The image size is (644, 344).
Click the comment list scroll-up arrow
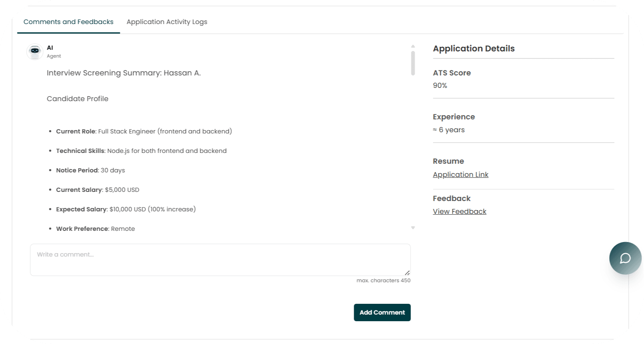[413, 46]
